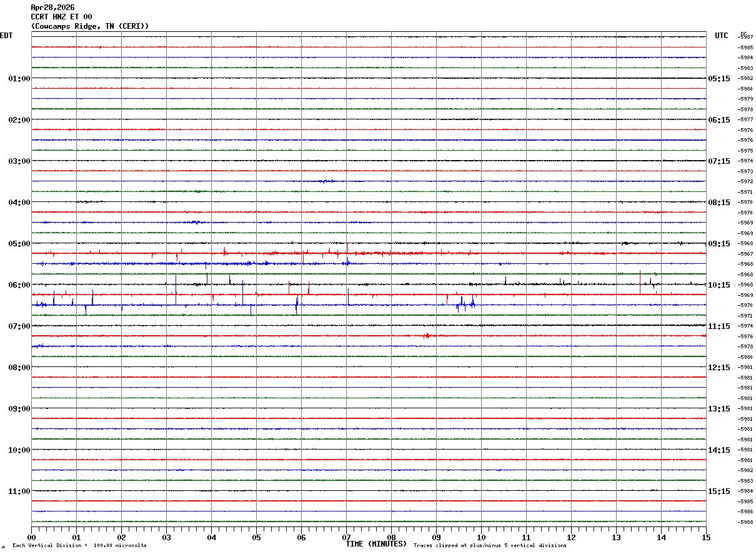Click the TIME (MINUTES) axis title
The image size is (756, 554).
click(376, 544)
